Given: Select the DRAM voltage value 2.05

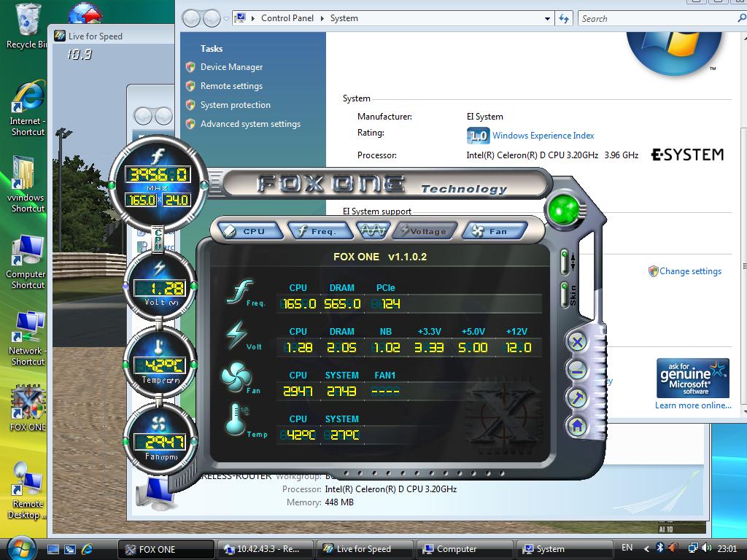Looking at the screenshot, I should [341, 348].
